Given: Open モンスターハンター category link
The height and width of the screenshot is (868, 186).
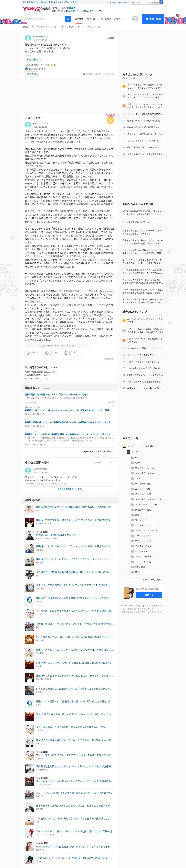Looking at the screenshot, I should [x=144, y=546].
